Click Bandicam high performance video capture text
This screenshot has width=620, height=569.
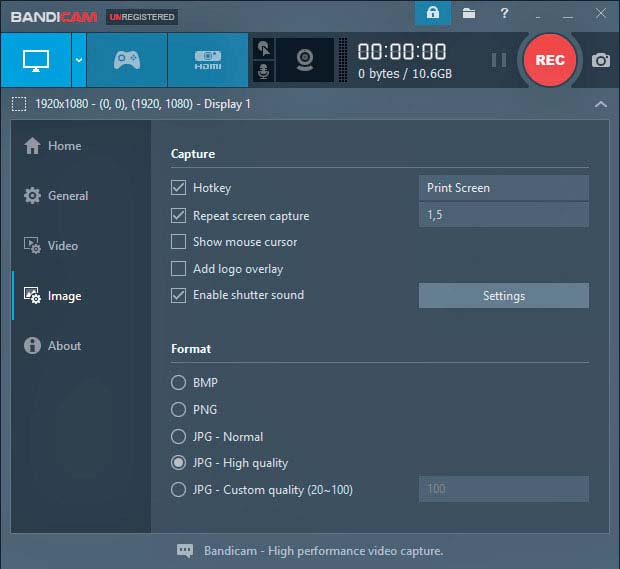[323, 551]
